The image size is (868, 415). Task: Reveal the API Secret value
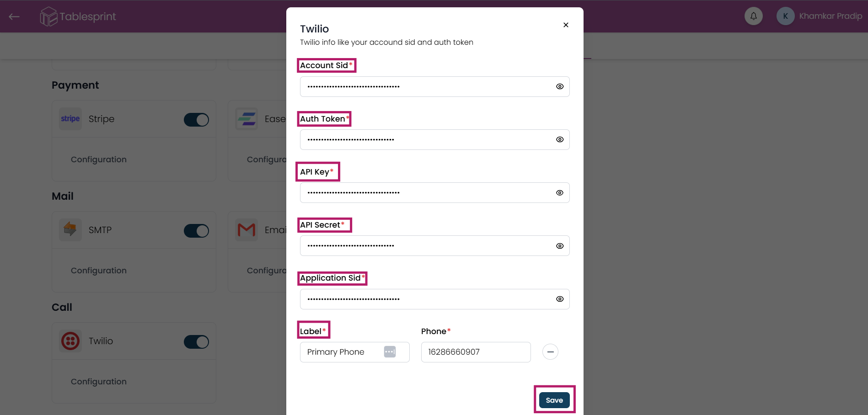click(560, 246)
